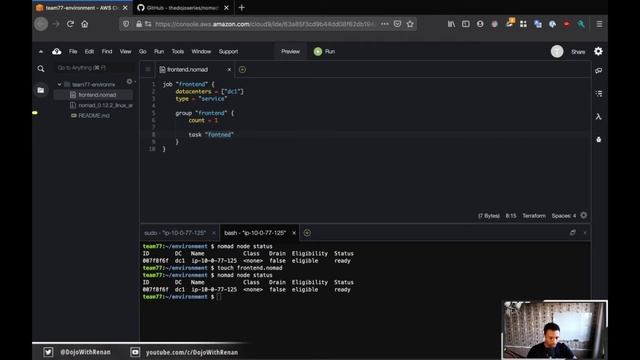Open the Edit menu
This screenshot has width=640, height=360.
click(x=89, y=51)
